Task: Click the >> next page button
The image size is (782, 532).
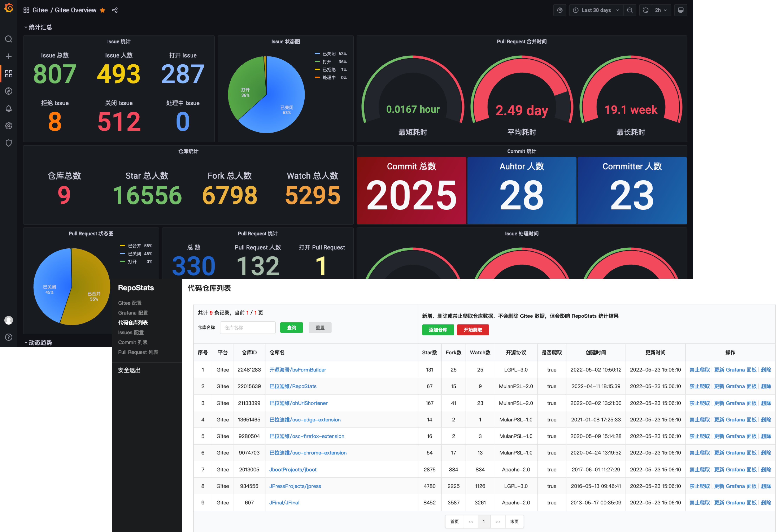Action: coord(498,521)
